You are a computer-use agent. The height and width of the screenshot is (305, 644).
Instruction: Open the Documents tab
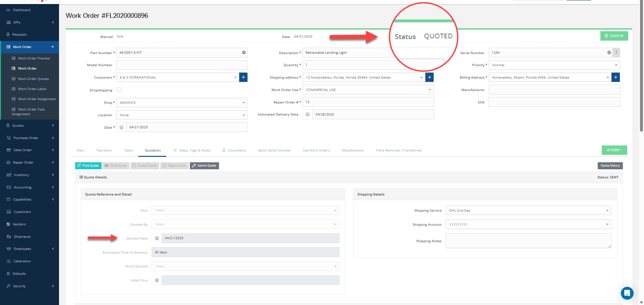click(237, 150)
